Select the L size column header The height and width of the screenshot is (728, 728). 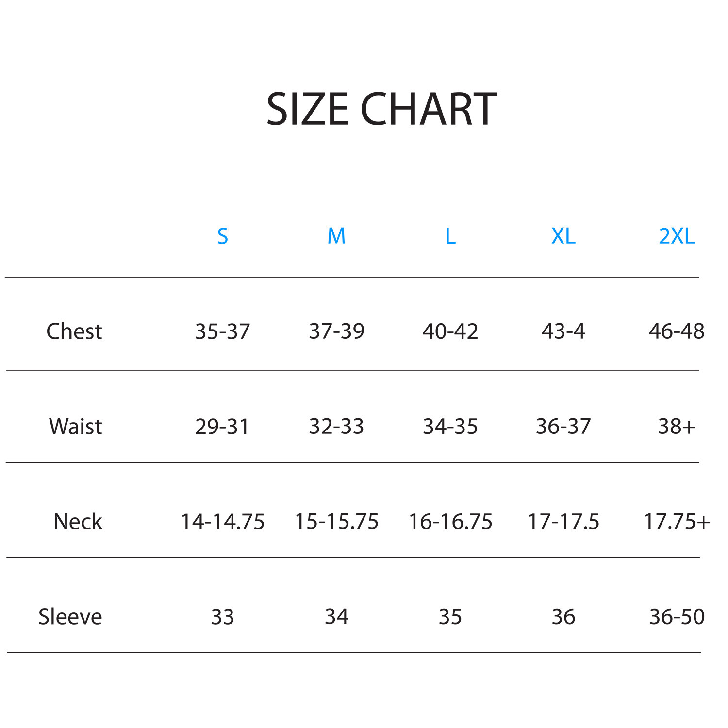coord(450,236)
